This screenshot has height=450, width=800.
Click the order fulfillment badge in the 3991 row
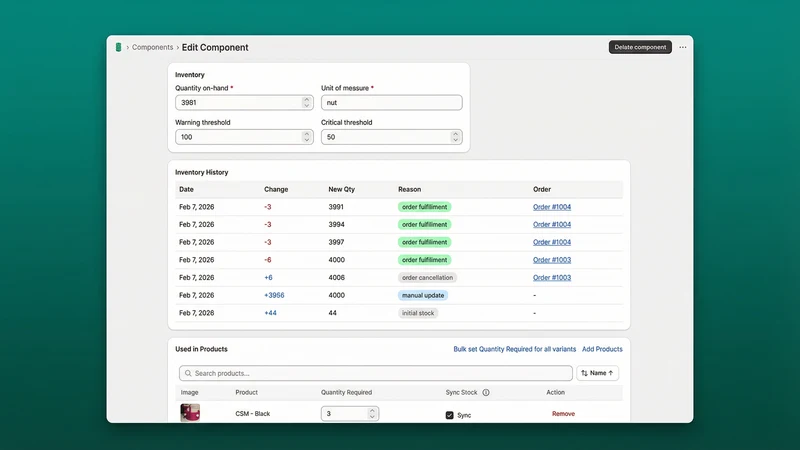(x=424, y=207)
